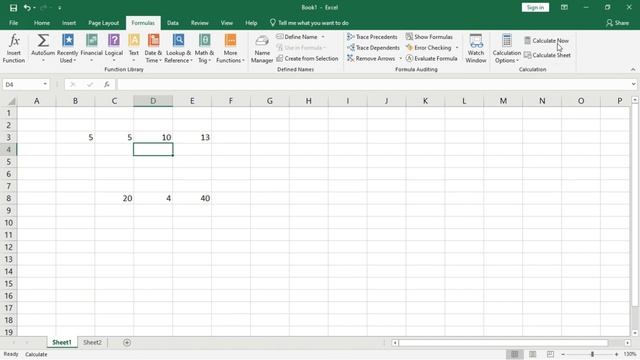
Task: Open the Watch Window
Action: [476, 49]
